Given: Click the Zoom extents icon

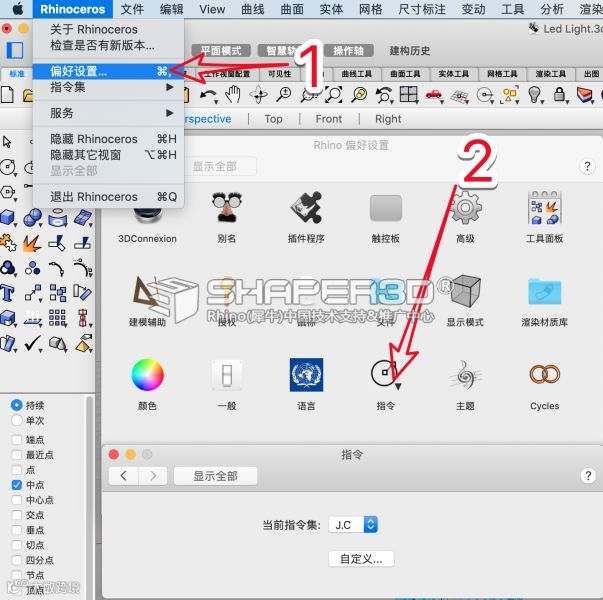Looking at the screenshot, I should pos(334,95).
